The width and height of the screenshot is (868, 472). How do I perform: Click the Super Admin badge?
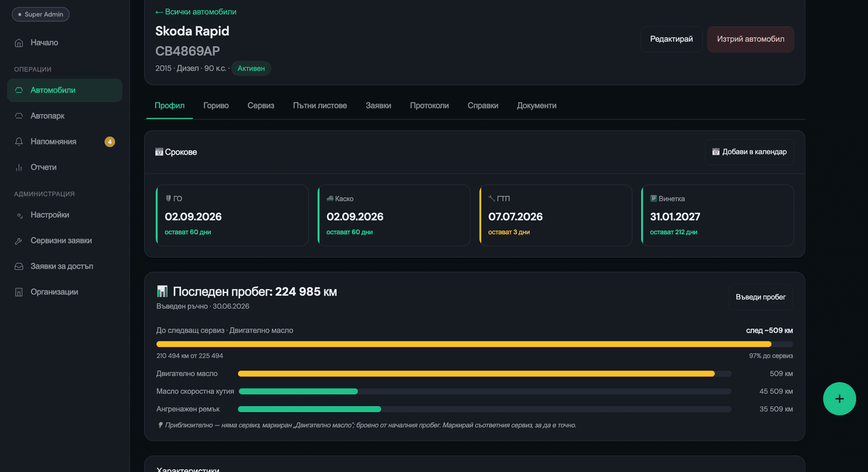click(41, 14)
